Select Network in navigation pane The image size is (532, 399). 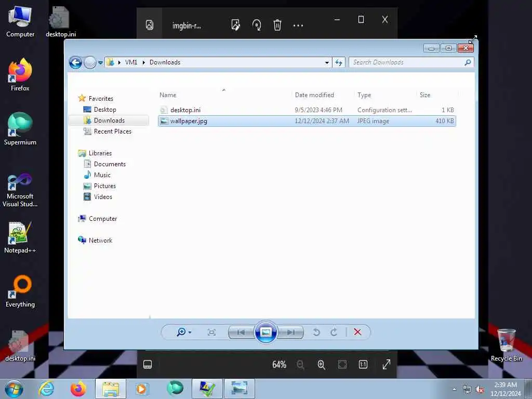(100, 241)
